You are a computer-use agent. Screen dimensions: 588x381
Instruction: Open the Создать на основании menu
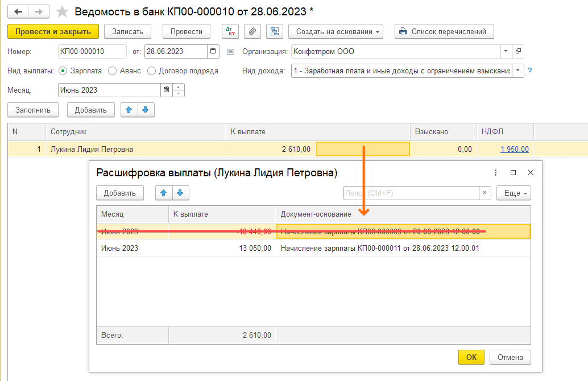pyautogui.click(x=336, y=31)
